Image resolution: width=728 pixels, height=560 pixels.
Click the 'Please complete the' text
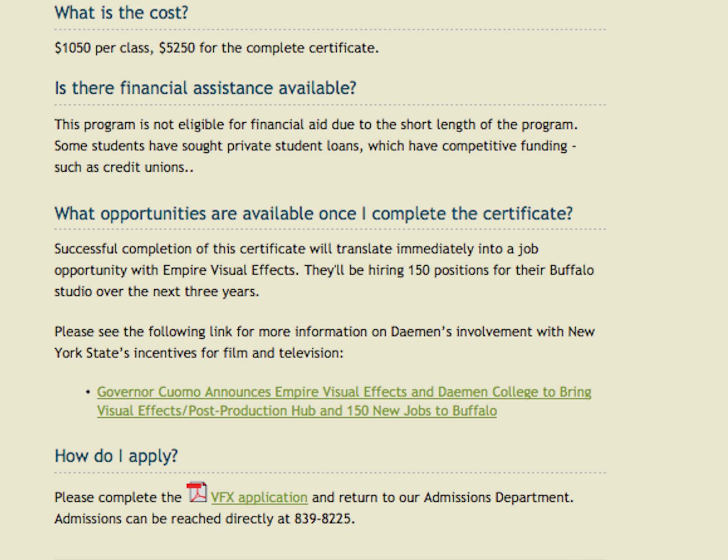(x=118, y=498)
